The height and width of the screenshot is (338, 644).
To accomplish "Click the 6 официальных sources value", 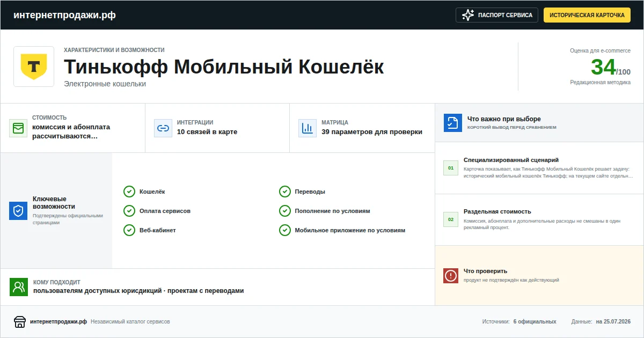I will pyautogui.click(x=535, y=322).
